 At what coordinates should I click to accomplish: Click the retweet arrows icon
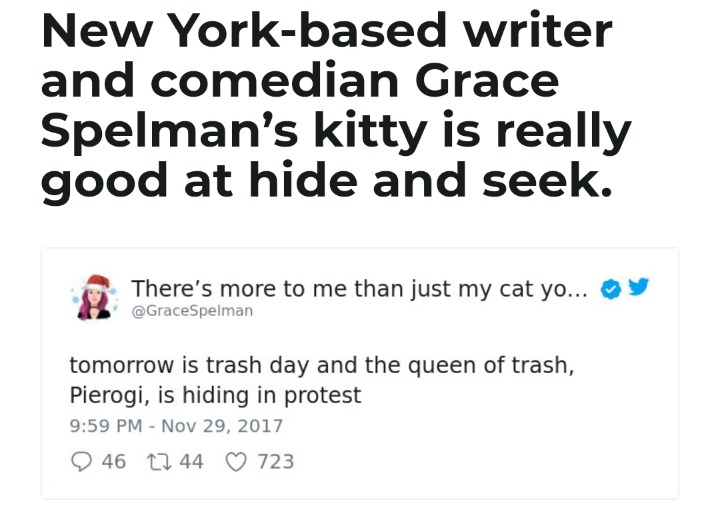point(159,461)
